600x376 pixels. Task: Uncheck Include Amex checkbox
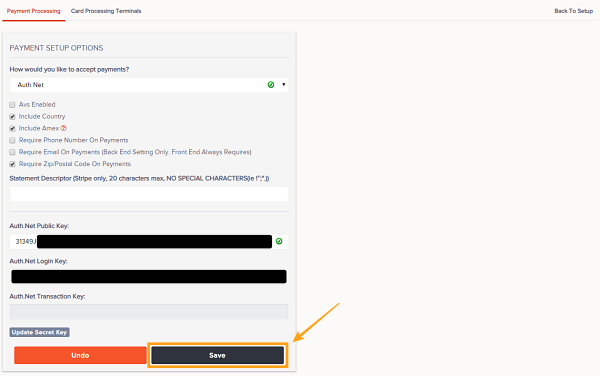click(x=12, y=129)
